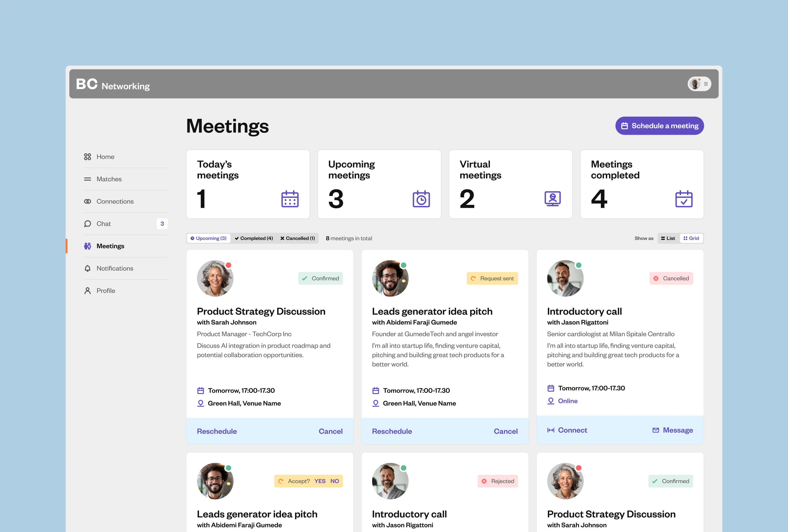Screen dimensions: 788x532
Task: Click Reschedule on Product Strategy Discussion card
Action: (217, 431)
